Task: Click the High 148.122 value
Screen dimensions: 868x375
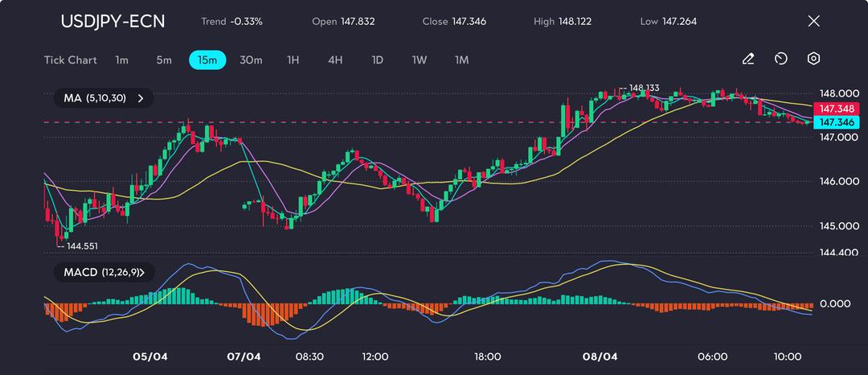Action: click(x=563, y=22)
